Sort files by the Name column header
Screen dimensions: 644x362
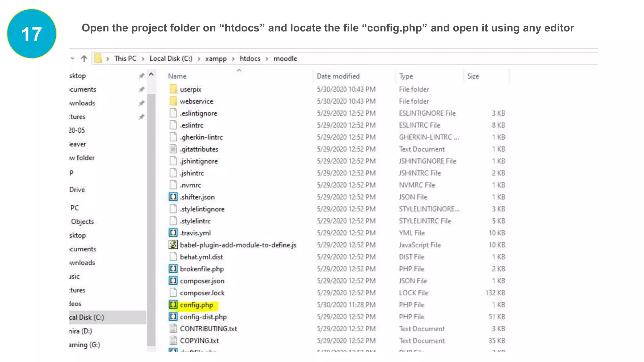pos(177,76)
